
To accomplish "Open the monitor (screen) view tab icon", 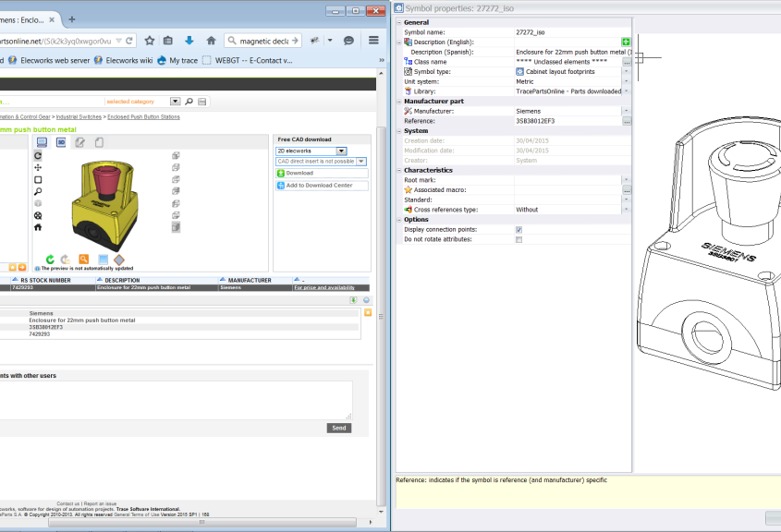I will pyautogui.click(x=42, y=142).
